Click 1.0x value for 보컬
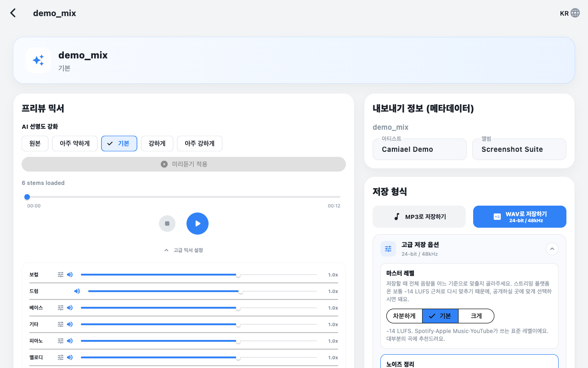The image size is (588, 368). [x=333, y=275]
